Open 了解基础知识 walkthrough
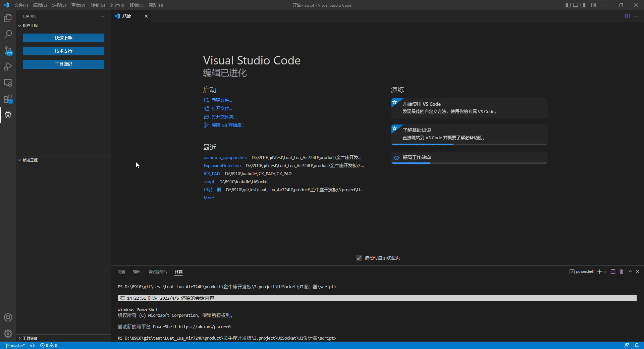Screen dimensions: 644x349 click(469, 135)
